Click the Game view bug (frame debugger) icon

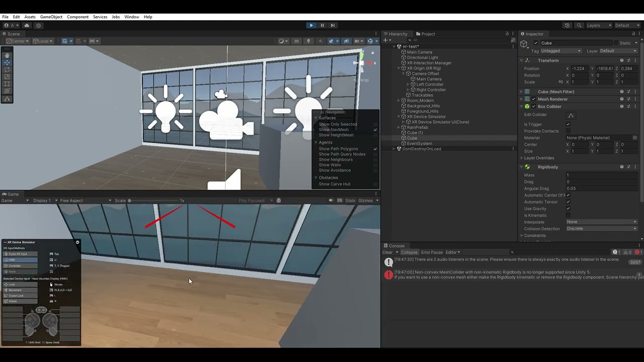point(279,201)
